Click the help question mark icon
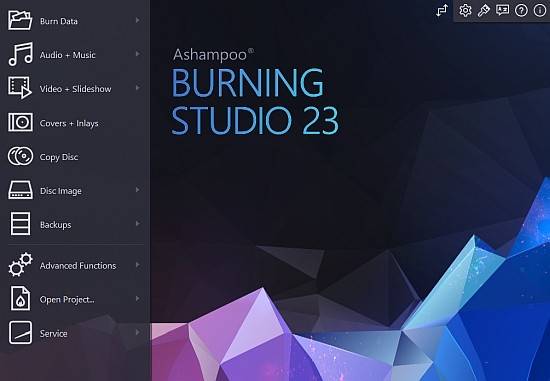The image size is (550, 381). pos(521,11)
